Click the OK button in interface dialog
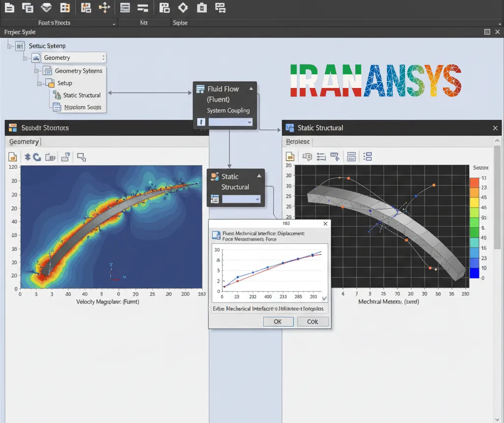This screenshot has height=423, width=504. pyautogui.click(x=278, y=322)
